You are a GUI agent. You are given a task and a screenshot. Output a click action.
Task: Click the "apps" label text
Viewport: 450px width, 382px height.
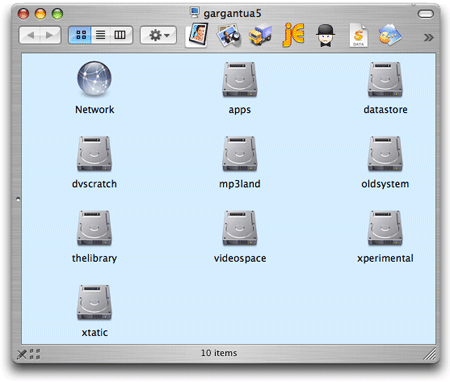click(240, 110)
